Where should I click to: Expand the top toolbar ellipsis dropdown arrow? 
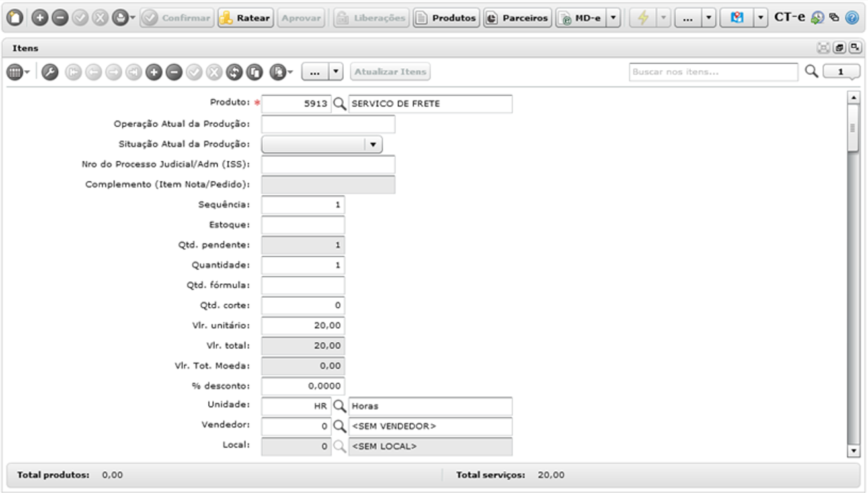(x=709, y=18)
